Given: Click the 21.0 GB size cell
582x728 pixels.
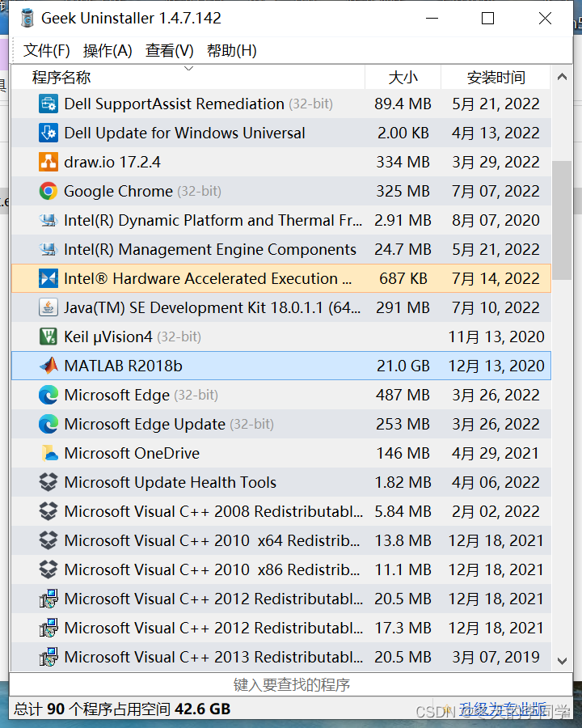Looking at the screenshot, I should (x=403, y=366).
